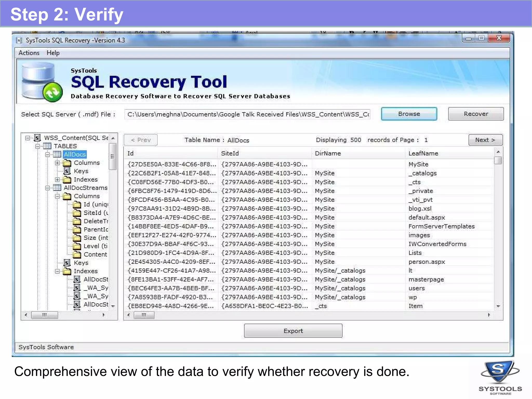Click the Id column header
The height and width of the screenshot is (399, 532).
171,153
